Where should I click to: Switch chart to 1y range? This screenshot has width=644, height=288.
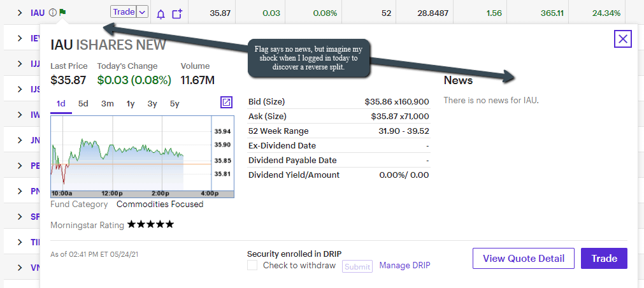[x=131, y=103]
